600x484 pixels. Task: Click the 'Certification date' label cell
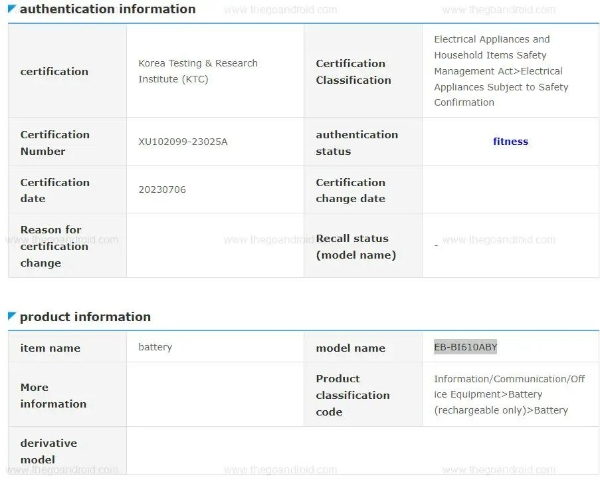[67, 190]
